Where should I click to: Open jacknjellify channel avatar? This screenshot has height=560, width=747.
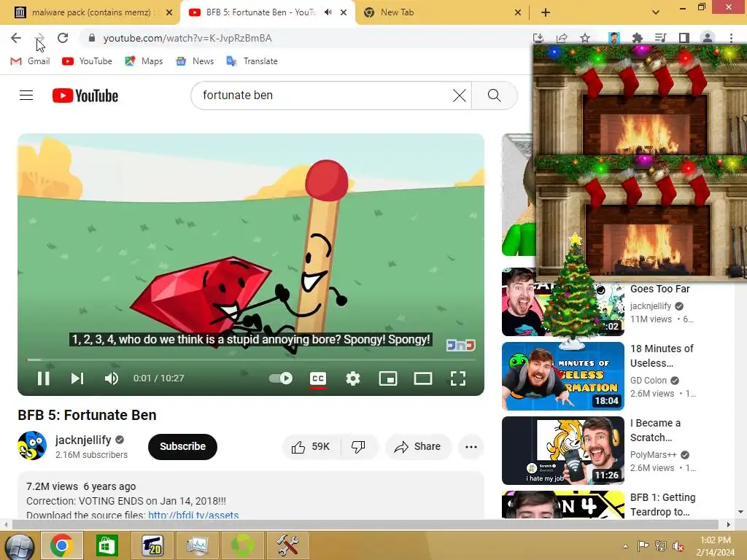pos(32,446)
